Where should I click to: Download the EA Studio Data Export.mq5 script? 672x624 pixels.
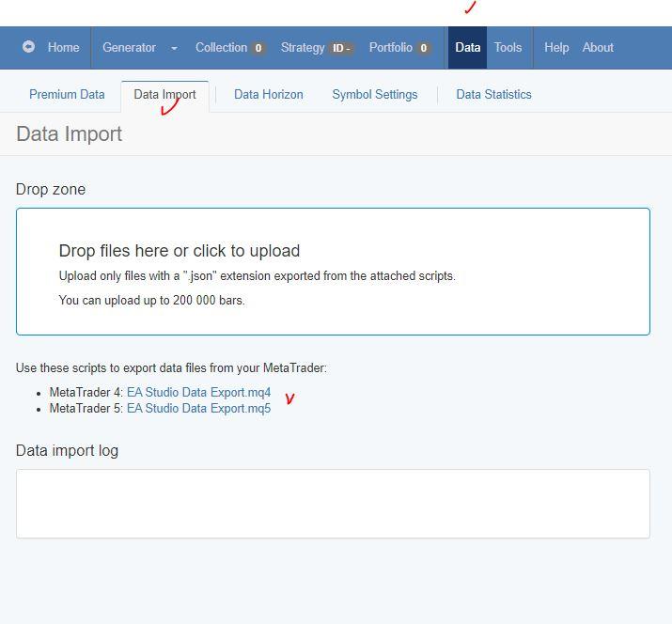[x=198, y=409]
